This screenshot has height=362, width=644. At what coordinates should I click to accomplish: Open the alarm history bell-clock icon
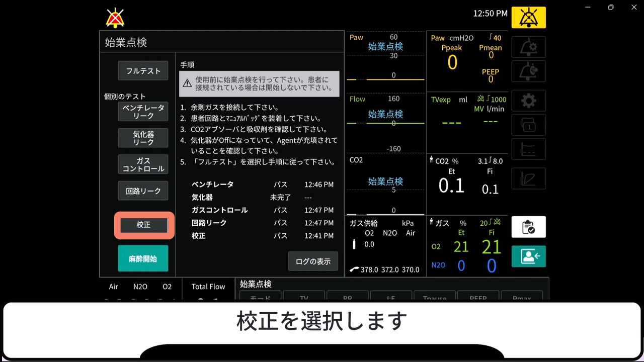(x=528, y=71)
